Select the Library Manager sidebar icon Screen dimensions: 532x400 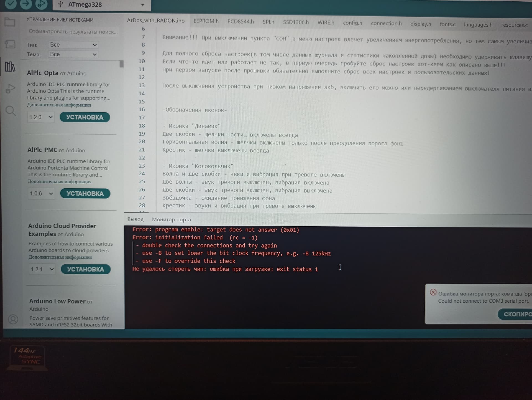click(10, 67)
